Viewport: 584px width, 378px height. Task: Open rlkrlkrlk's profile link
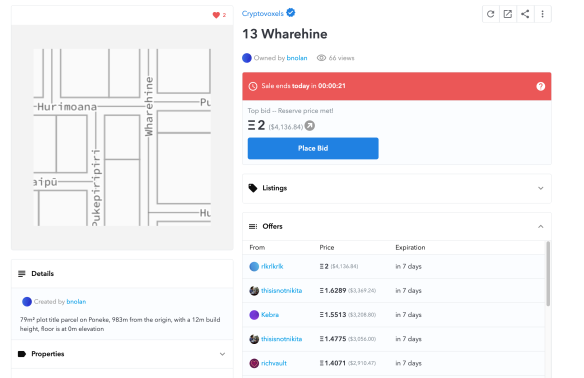[272, 267]
